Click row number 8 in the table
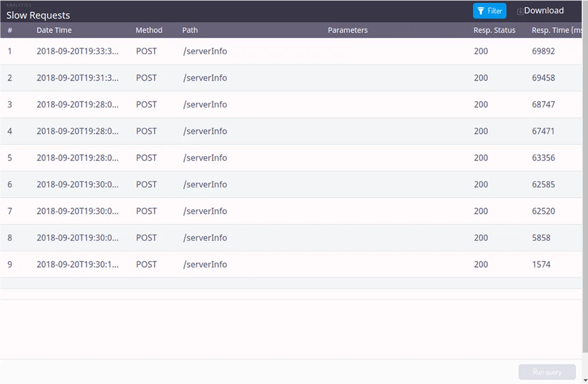The image size is (588, 384). [10, 238]
